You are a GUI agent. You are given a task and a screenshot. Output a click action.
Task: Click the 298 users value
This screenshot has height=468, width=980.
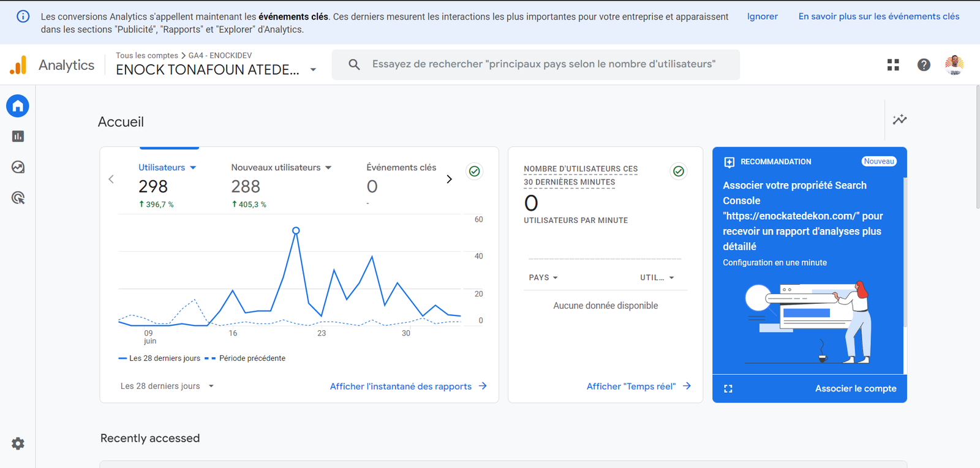[x=153, y=186]
